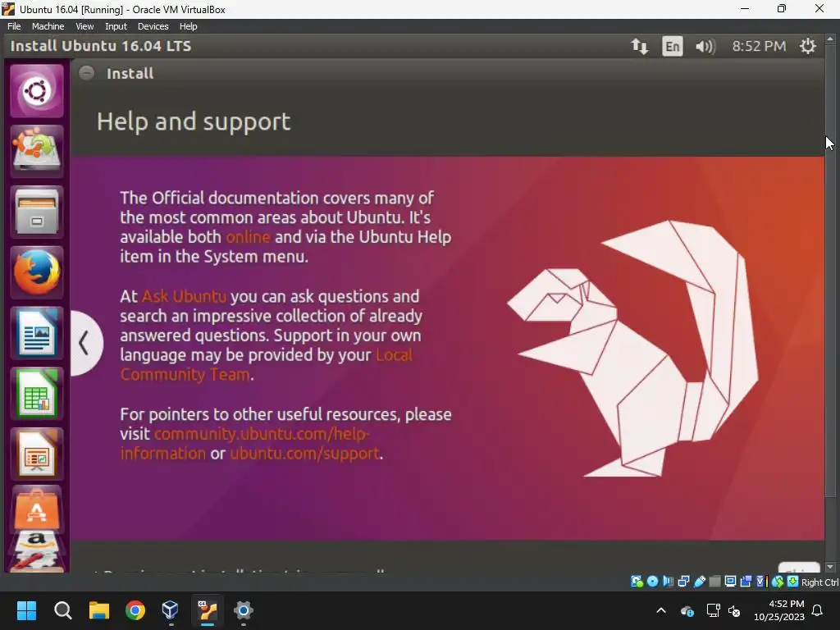The image size is (840, 630).
Task: Open the Machine menu
Action: (48, 26)
